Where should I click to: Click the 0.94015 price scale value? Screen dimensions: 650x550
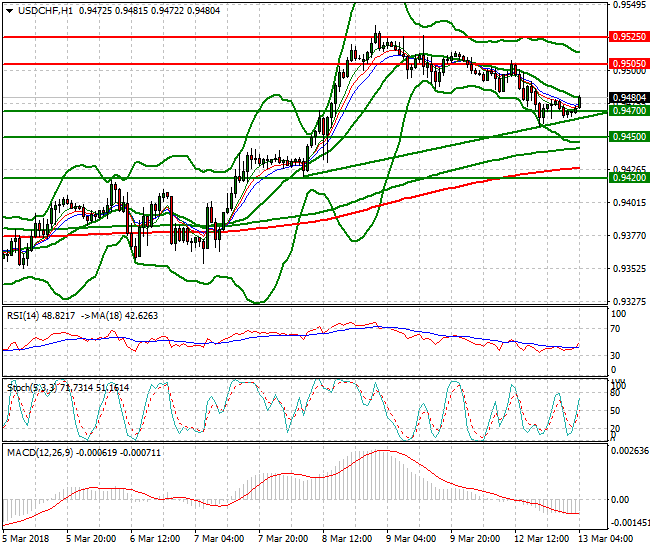(x=629, y=202)
